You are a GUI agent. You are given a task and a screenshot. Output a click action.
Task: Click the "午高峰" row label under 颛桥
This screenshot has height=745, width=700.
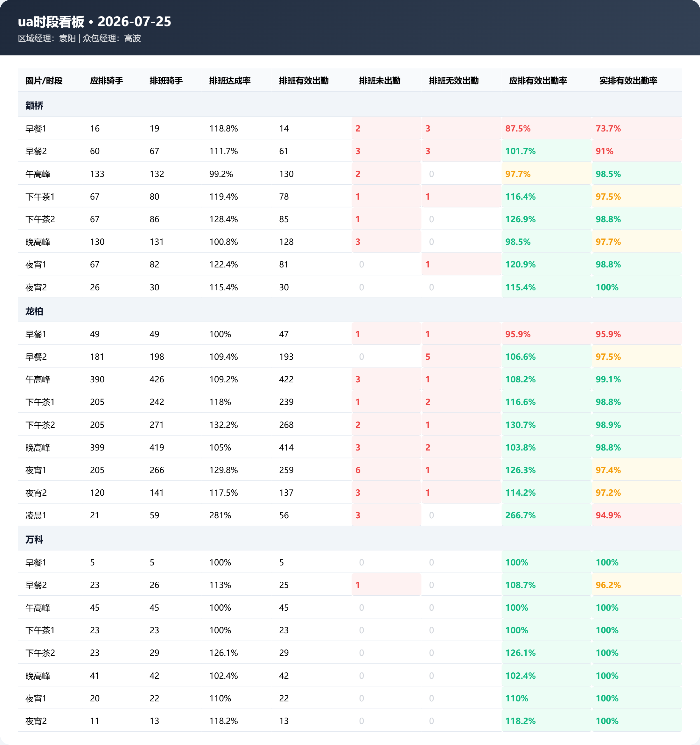(x=38, y=174)
